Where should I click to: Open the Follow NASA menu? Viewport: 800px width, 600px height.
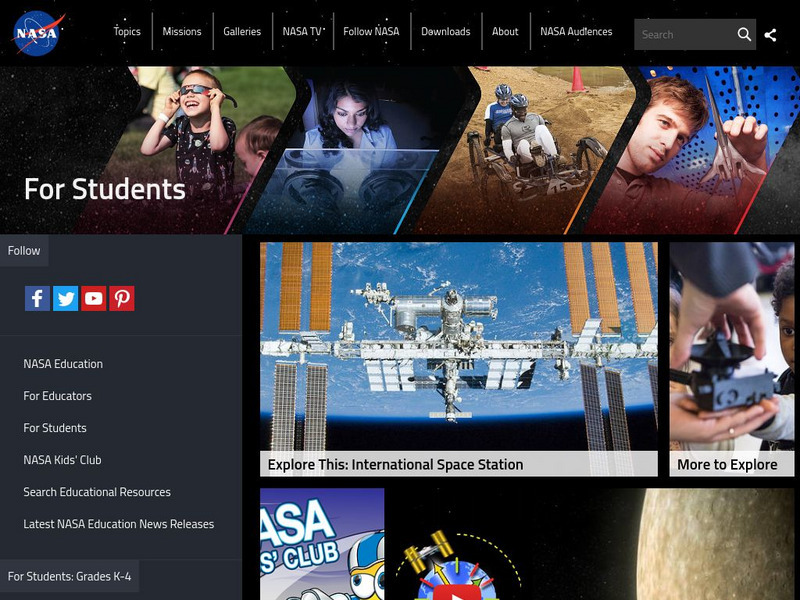[x=371, y=32]
